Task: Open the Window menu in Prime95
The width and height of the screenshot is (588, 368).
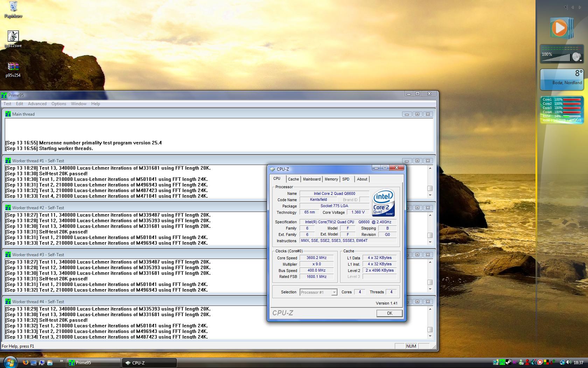Action: 79,104
